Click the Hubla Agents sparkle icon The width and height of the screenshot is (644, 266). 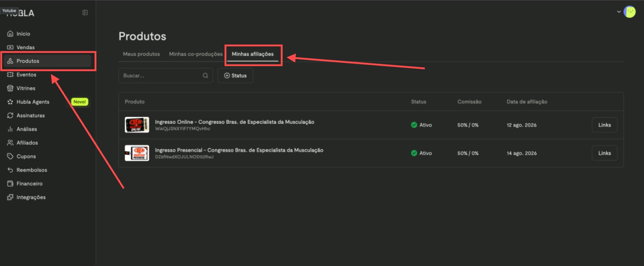(x=10, y=102)
